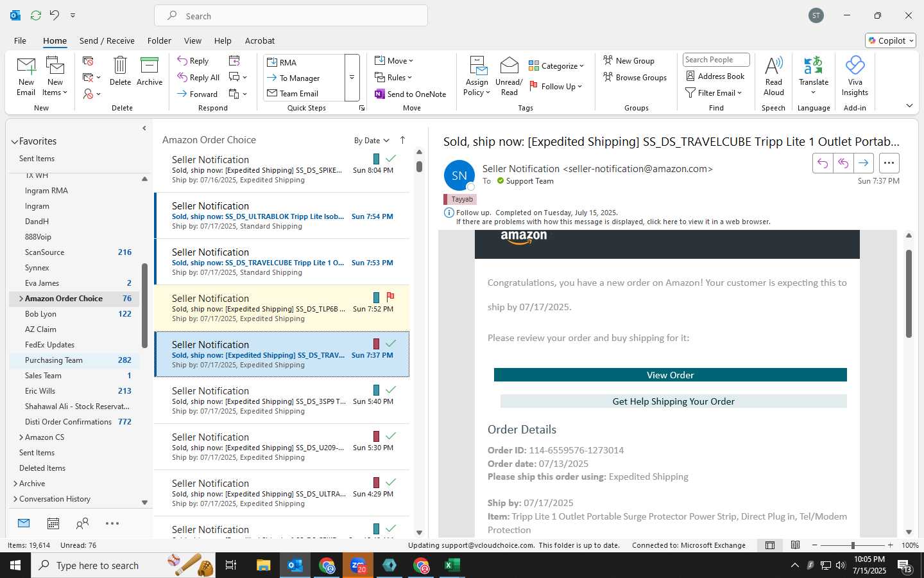Click the View Order button in email
Screen dimensions: 924x578
[x=671, y=375]
